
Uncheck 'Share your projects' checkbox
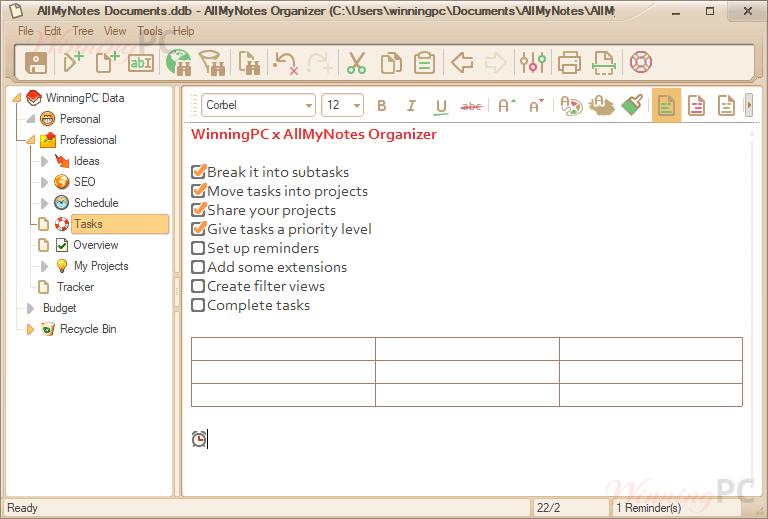(x=198, y=210)
